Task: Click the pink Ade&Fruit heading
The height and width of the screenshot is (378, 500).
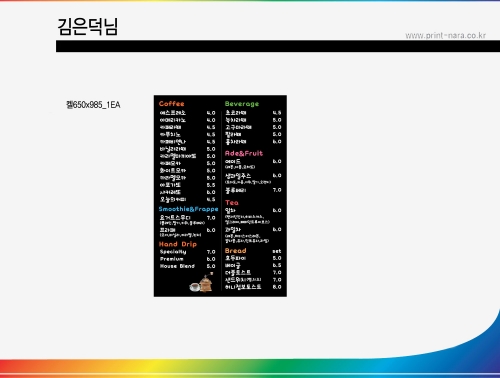Action: coord(244,153)
